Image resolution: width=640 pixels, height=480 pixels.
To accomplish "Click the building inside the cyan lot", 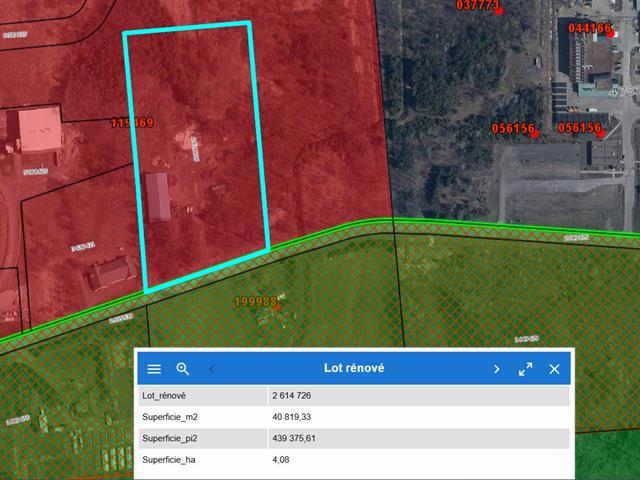I will pyautogui.click(x=158, y=196).
